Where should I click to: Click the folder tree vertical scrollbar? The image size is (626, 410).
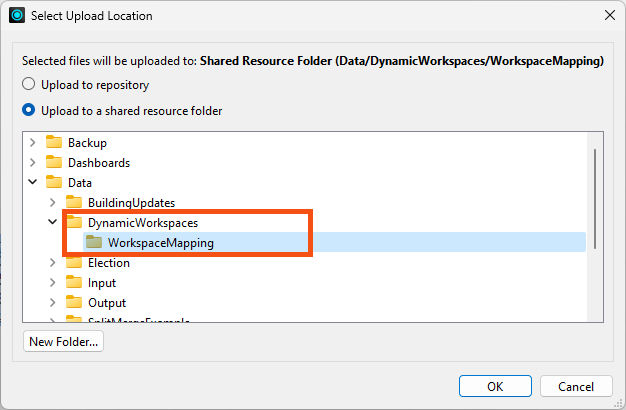[596, 200]
